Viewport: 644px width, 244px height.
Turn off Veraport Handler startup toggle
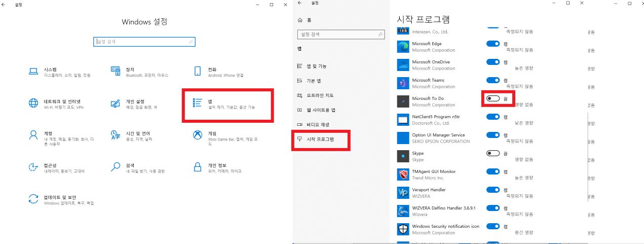[493, 190]
